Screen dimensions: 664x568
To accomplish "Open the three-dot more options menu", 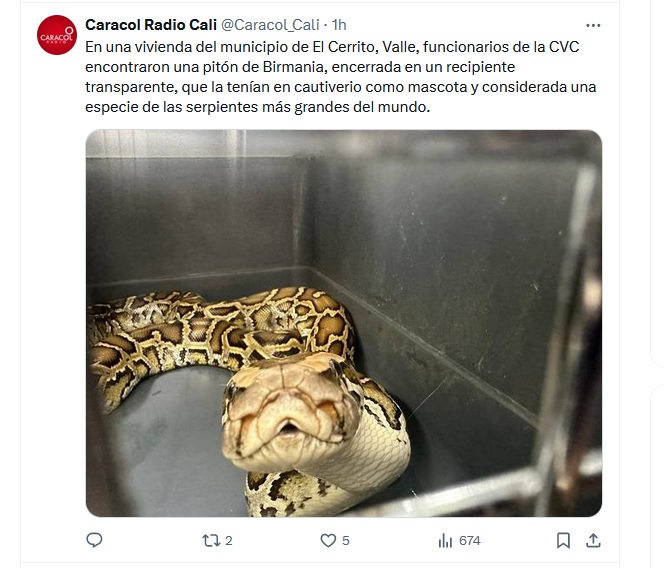I will click(x=593, y=25).
